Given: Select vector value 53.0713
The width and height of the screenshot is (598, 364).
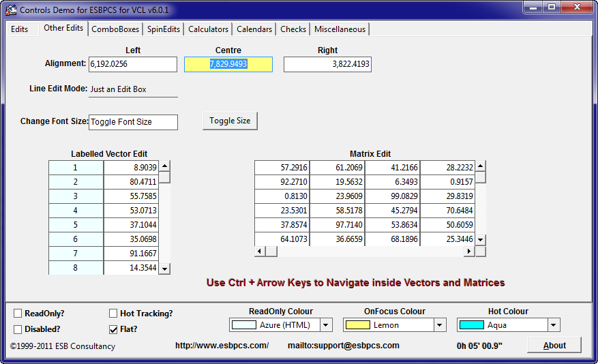Looking at the screenshot, I should coord(131,211).
